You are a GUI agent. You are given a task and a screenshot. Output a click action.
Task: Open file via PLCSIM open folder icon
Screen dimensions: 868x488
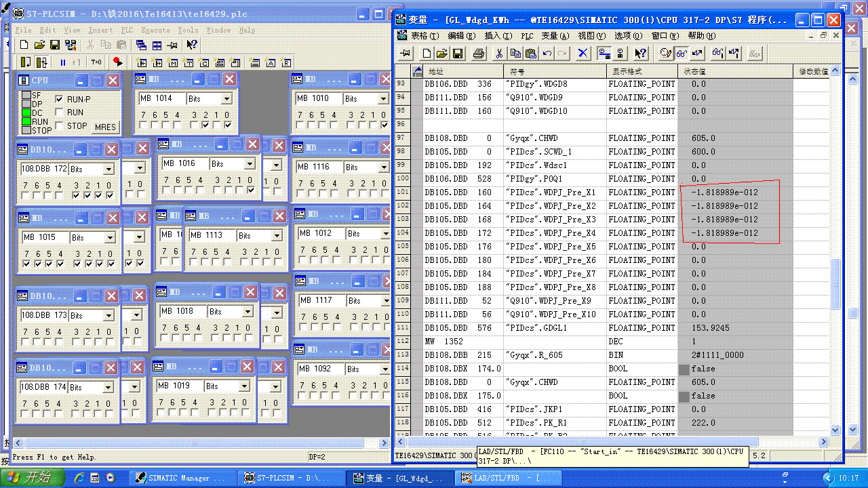[x=39, y=45]
